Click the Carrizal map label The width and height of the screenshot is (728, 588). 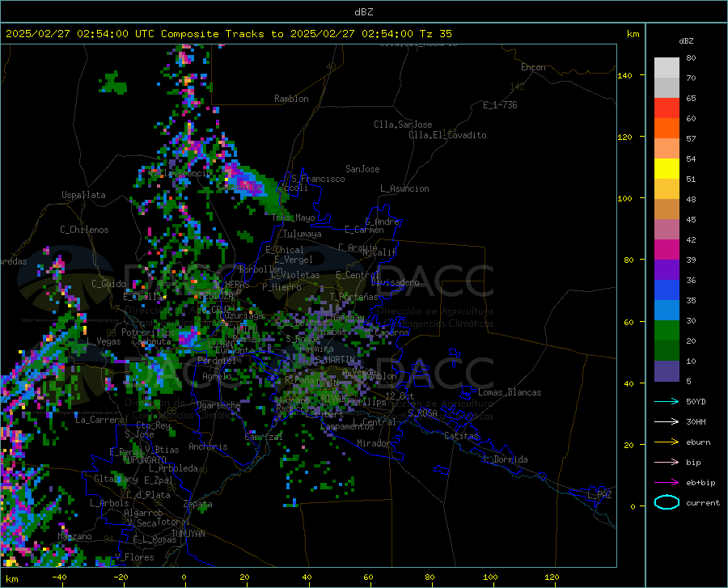click(x=263, y=437)
